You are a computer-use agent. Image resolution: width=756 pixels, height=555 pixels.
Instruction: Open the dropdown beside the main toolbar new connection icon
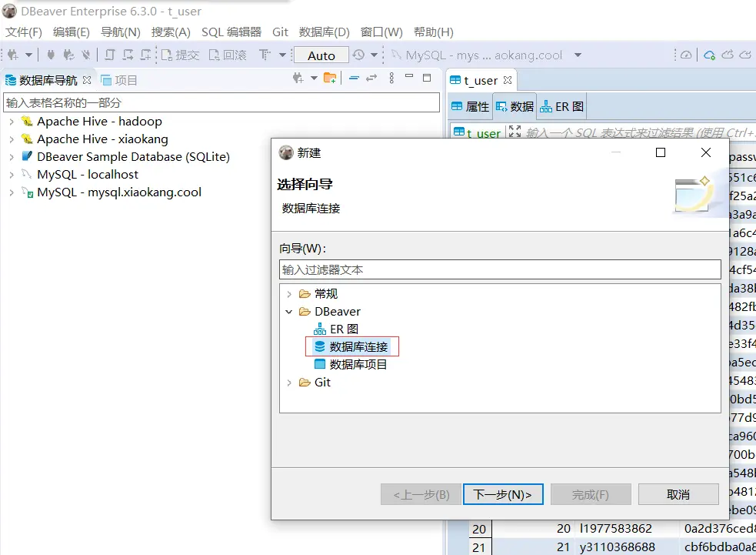click(29, 55)
